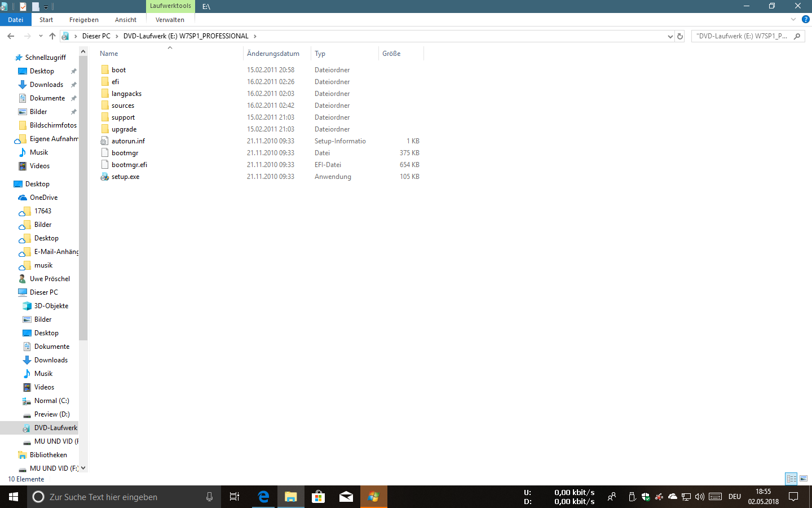Select the support folder
812x508 pixels.
(x=123, y=117)
